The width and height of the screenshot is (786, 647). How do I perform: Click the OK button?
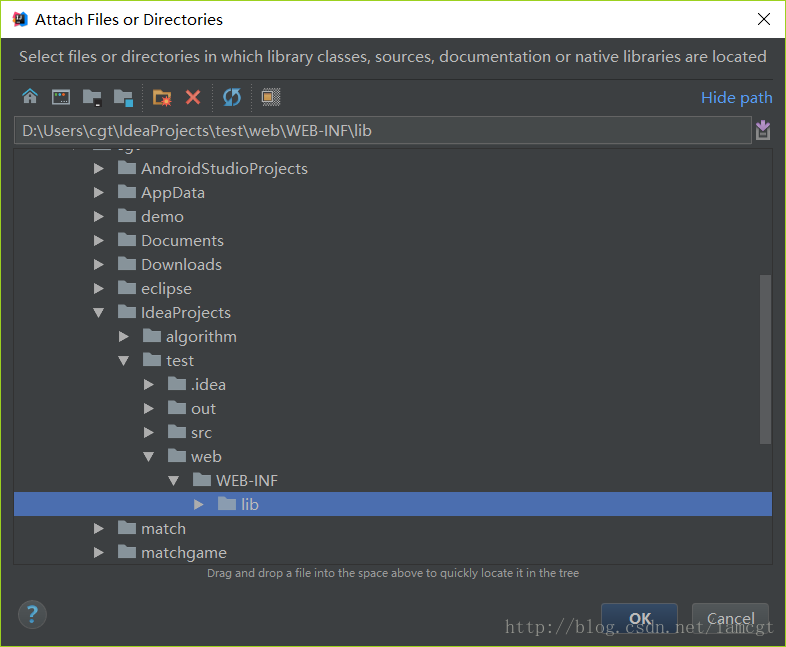[640, 618]
